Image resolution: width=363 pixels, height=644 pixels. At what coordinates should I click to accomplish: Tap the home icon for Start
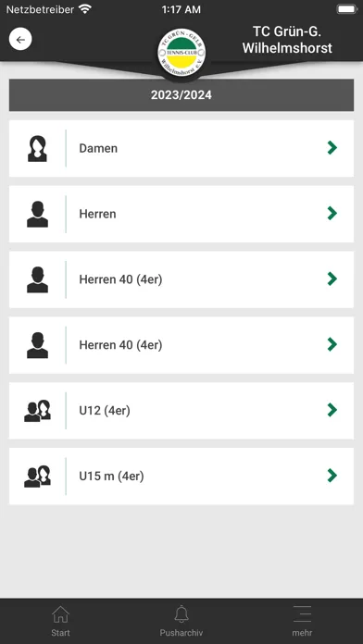coord(60,614)
